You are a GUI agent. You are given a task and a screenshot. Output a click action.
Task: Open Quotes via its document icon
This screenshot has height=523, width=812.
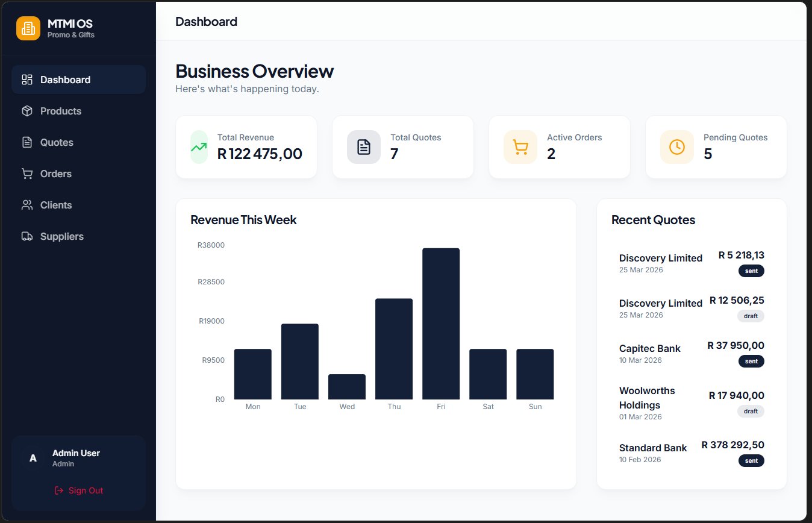(27, 142)
